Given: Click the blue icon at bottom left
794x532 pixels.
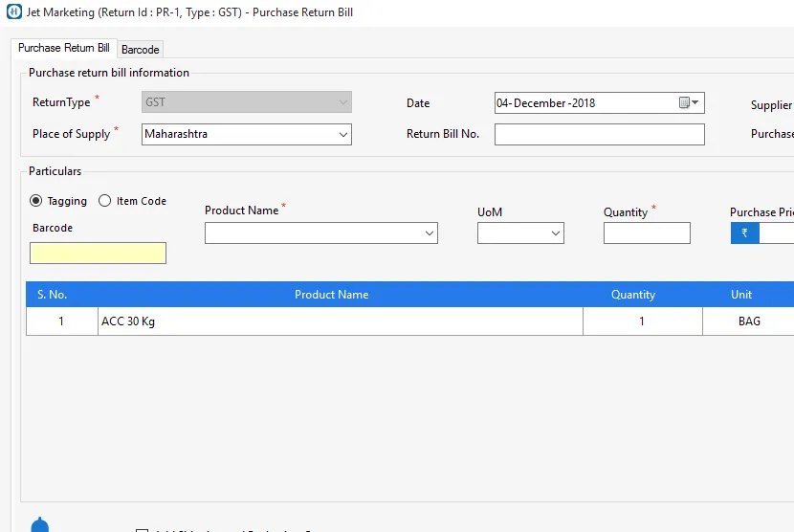Looking at the screenshot, I should point(39,525).
